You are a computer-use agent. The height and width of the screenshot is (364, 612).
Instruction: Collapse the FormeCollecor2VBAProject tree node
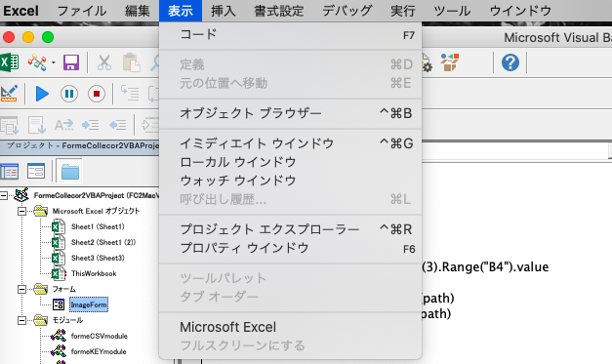pyautogui.click(x=4, y=195)
